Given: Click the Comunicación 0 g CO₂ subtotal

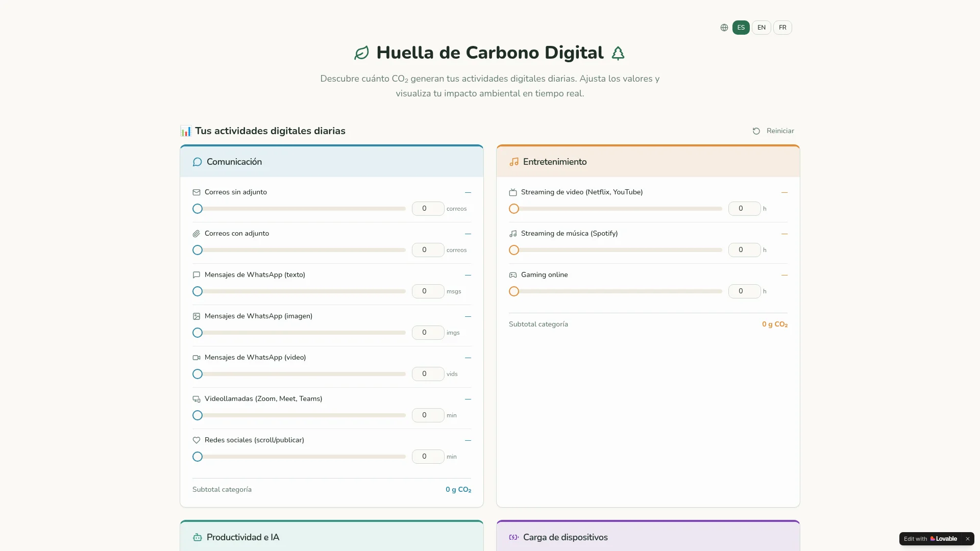Looking at the screenshot, I should (x=458, y=490).
